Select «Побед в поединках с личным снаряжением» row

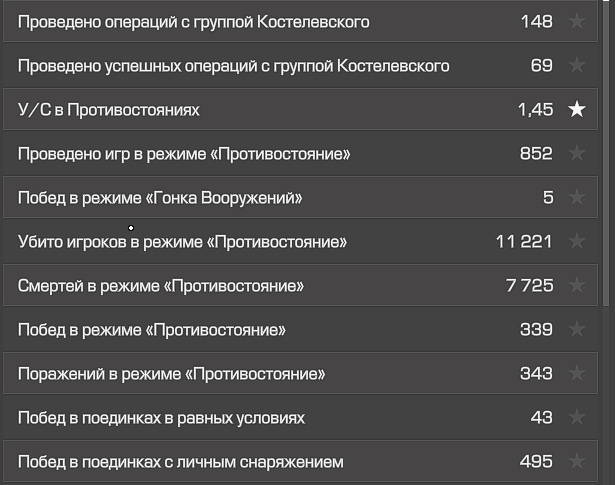pyautogui.click(x=300, y=461)
